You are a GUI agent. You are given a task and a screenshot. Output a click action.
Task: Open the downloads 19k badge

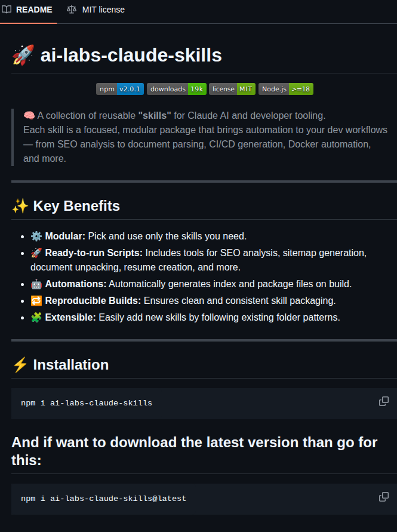[177, 89]
